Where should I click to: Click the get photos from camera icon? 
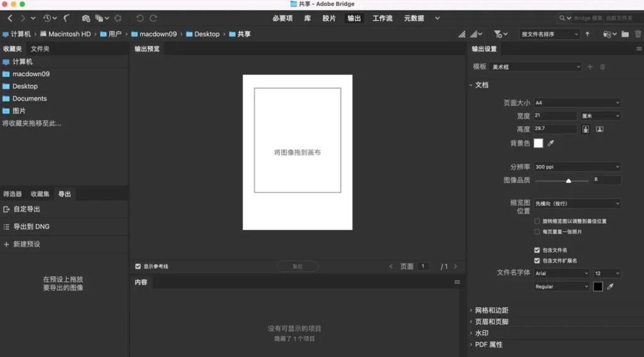coord(86,19)
